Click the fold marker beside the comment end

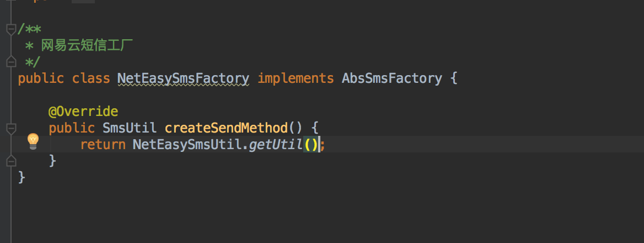pos(10,61)
